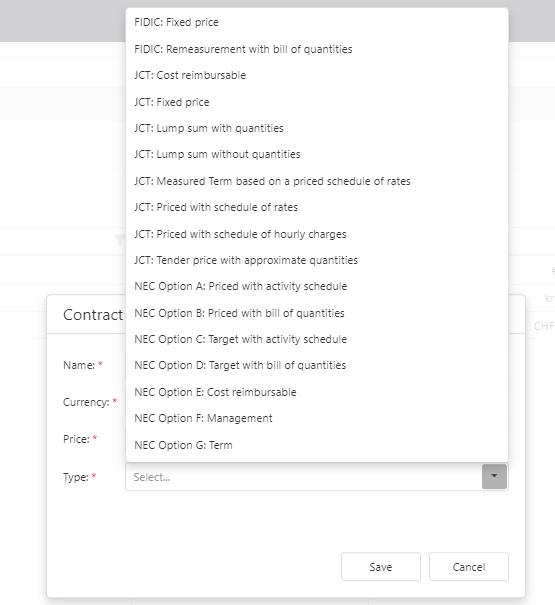Image resolution: width=555 pixels, height=605 pixels.
Task: Select NEC Option D: Target with bill of quantities
Action: [x=317, y=365]
